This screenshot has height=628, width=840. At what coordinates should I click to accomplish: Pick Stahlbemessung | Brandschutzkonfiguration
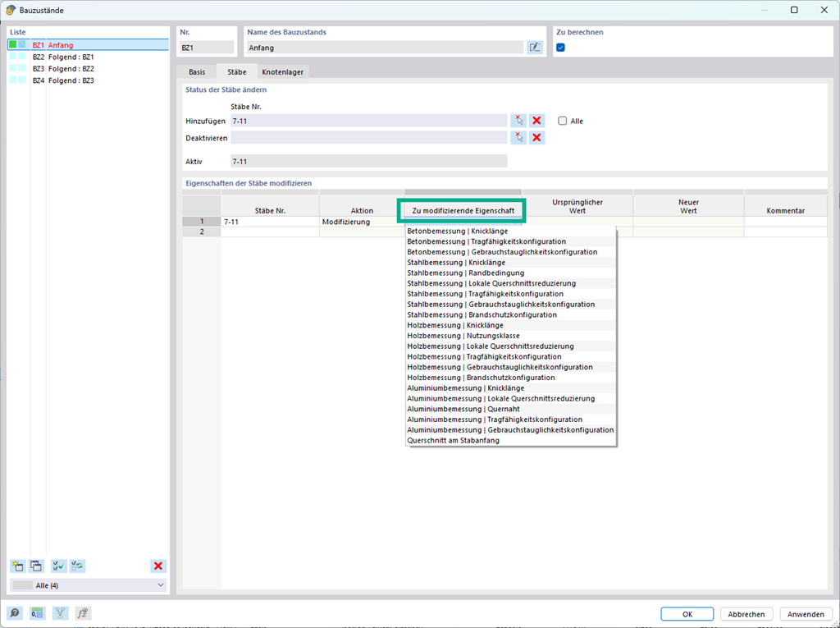[510, 314]
